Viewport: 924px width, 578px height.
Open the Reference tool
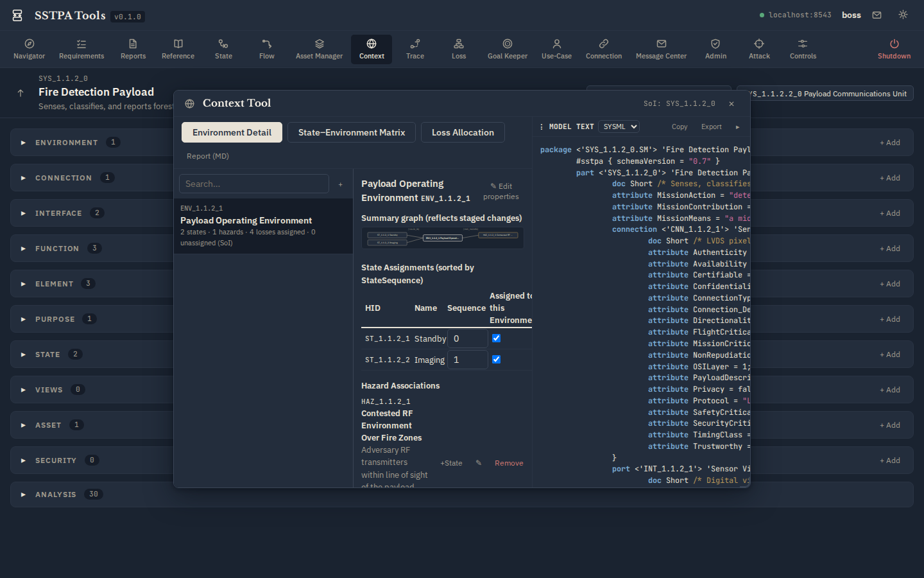point(178,49)
